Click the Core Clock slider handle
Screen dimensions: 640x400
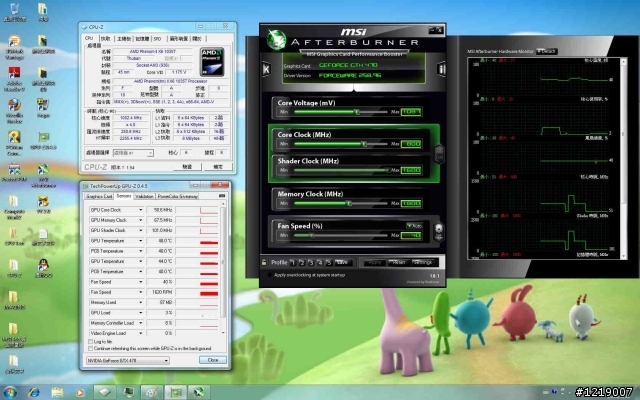pyautogui.click(x=364, y=144)
